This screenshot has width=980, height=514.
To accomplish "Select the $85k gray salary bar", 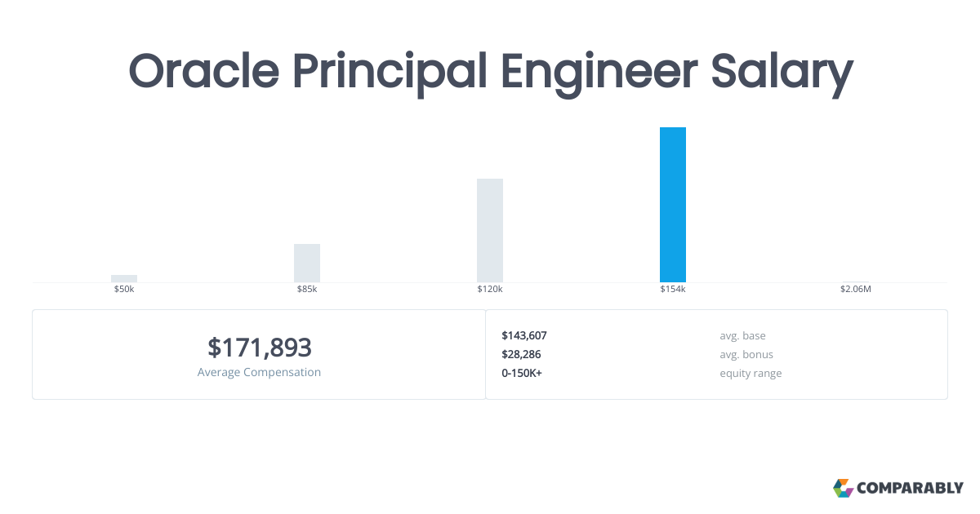I will click(307, 263).
